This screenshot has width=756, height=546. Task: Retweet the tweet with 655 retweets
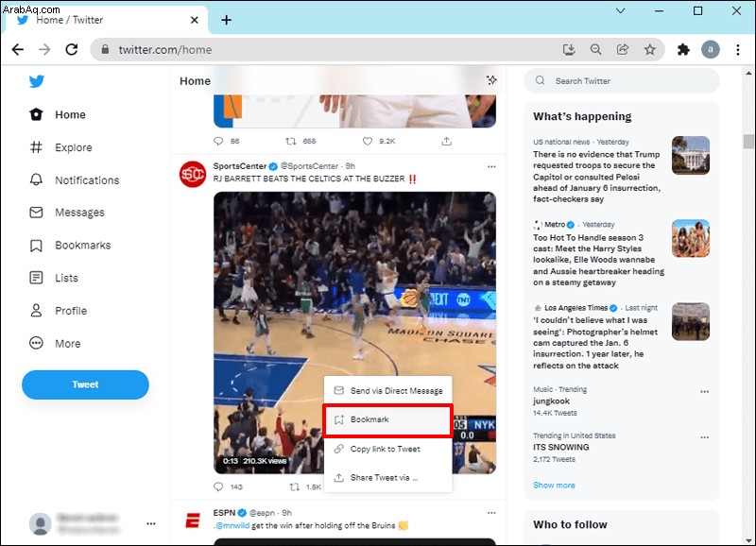coord(291,141)
